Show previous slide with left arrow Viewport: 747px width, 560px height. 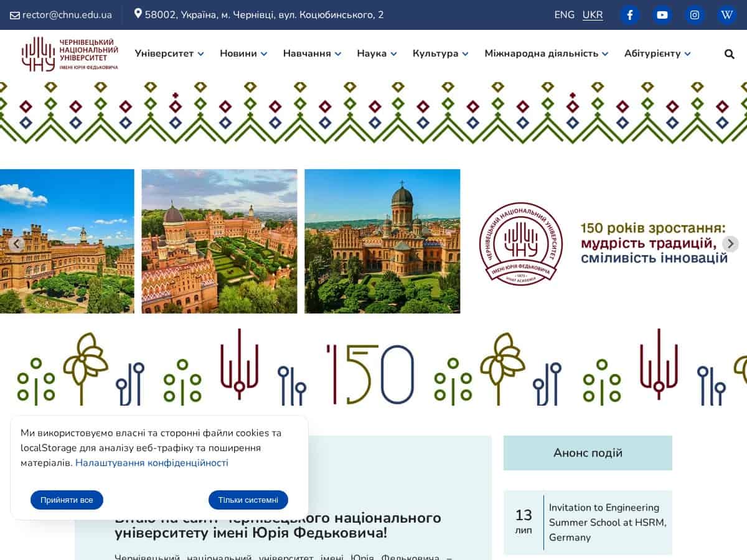[16, 244]
